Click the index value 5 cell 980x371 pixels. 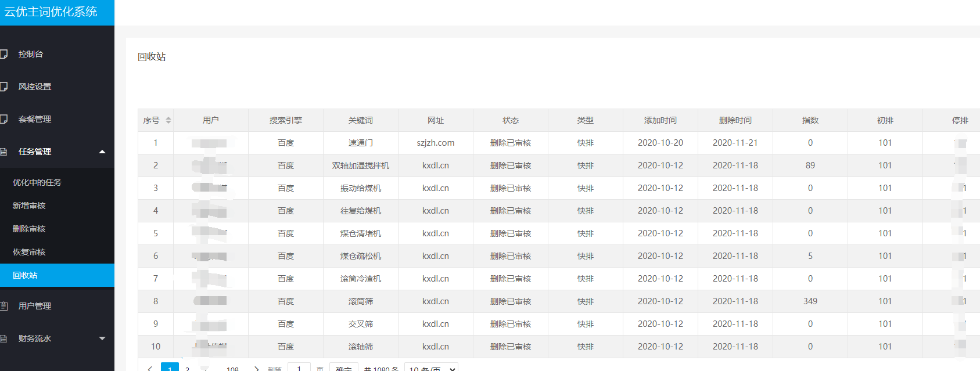tap(810, 256)
